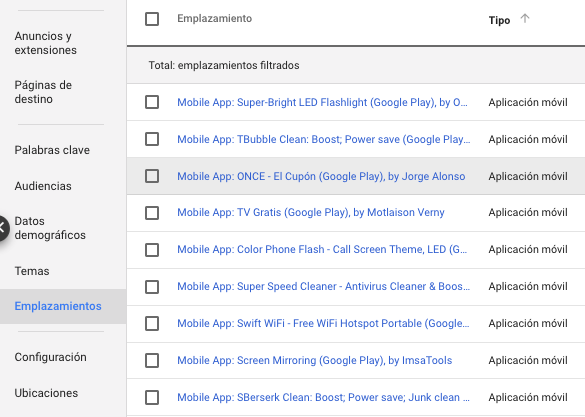Click the Super Speed Cleaner placement link
Viewport: 585px width, 417px height.
pos(323,286)
